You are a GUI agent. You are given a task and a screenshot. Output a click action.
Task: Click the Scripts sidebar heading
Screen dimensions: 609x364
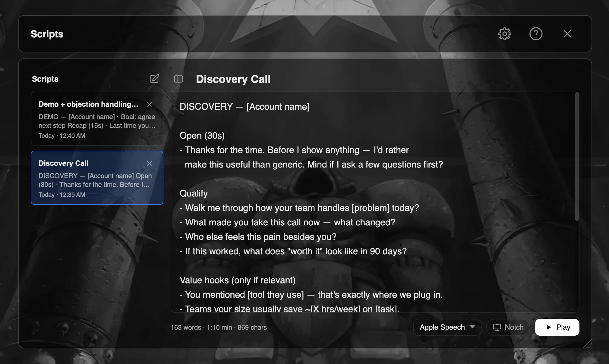[x=45, y=79]
